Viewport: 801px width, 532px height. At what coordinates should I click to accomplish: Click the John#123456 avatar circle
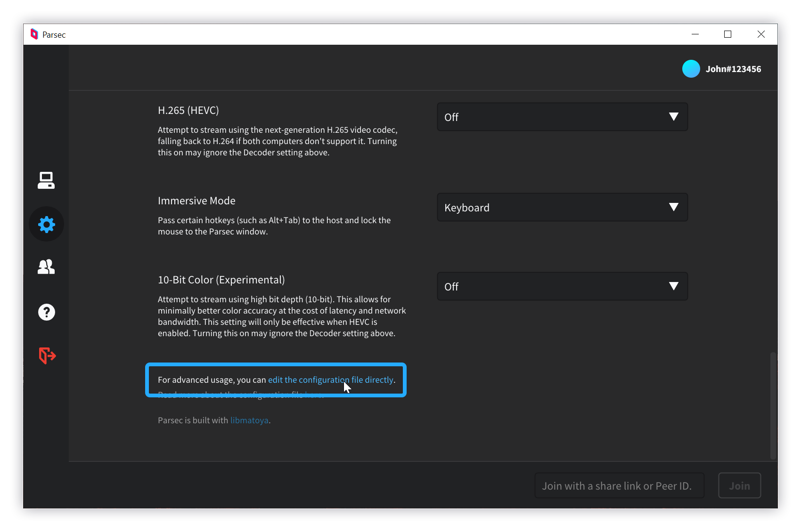coord(691,69)
